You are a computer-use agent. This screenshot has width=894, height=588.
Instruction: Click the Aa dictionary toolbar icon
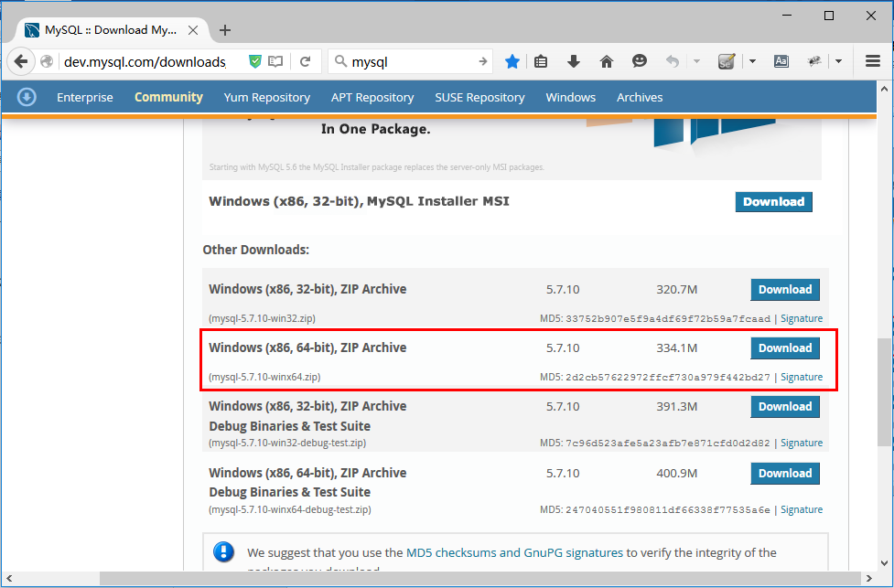781,61
